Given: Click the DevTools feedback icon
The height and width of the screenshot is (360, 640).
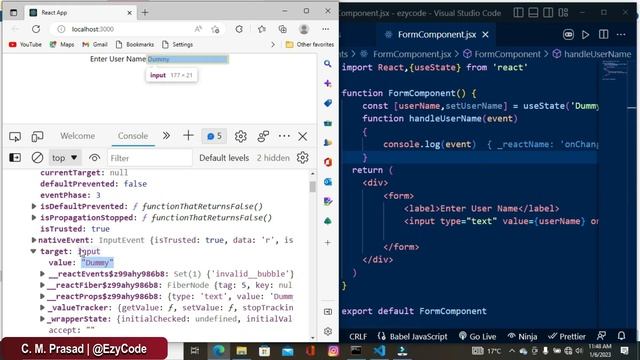Looking at the screenshot, I should click(x=263, y=136).
